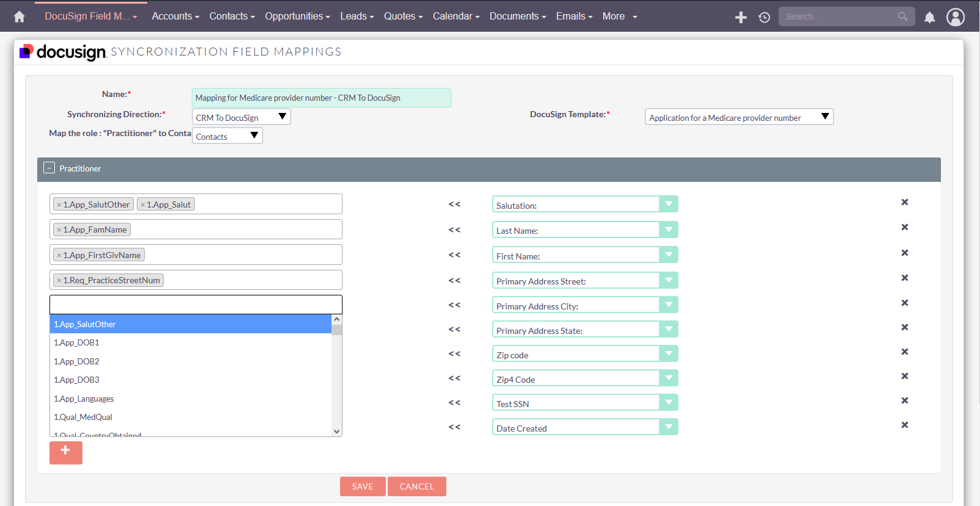This screenshot has height=506, width=980.
Task: Delete the Test SSN mapping row
Action: pyautogui.click(x=905, y=400)
